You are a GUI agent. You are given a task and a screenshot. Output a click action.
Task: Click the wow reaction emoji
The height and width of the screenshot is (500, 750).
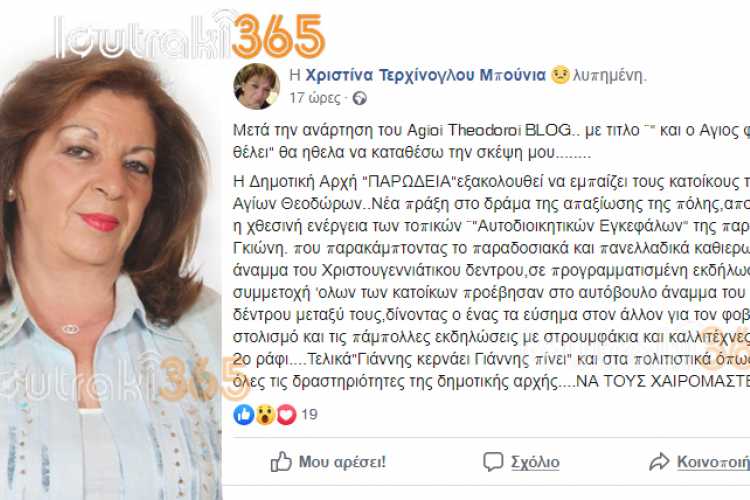(x=265, y=414)
